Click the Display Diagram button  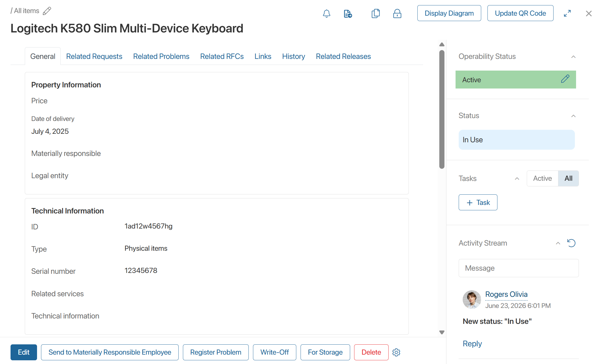[449, 13]
